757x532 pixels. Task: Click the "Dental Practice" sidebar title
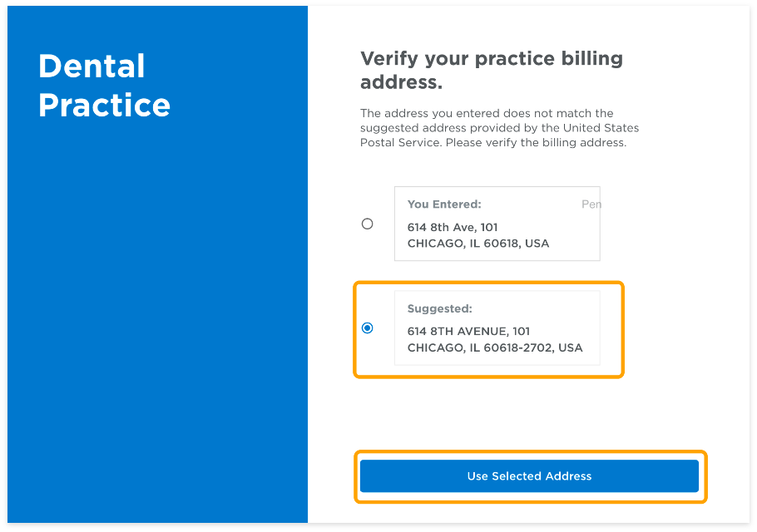(x=104, y=86)
